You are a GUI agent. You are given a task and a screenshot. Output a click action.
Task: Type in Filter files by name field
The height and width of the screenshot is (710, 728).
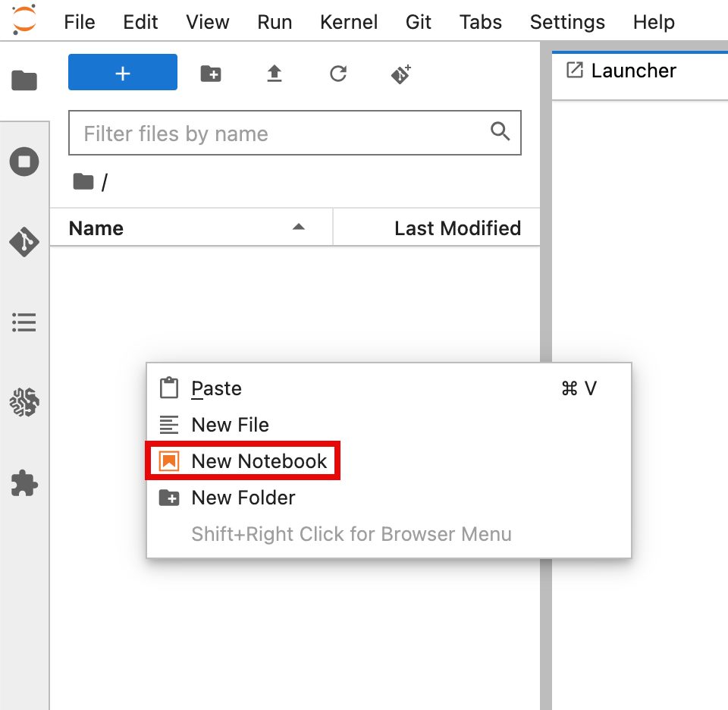pos(281,134)
